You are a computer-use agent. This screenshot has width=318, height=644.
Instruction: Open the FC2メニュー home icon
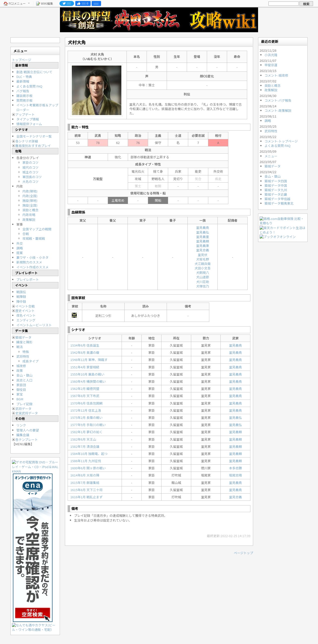click(x=5, y=3)
